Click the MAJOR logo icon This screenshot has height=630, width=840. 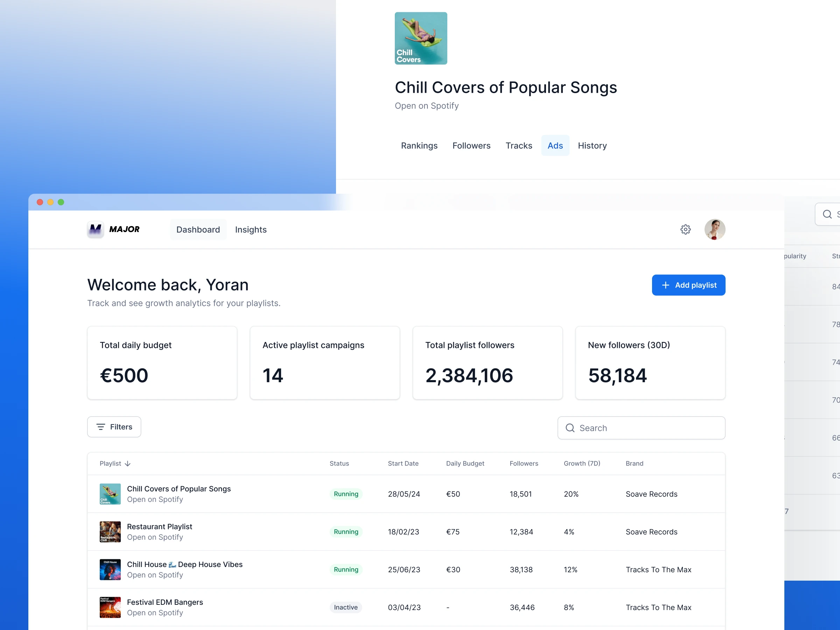(x=95, y=229)
